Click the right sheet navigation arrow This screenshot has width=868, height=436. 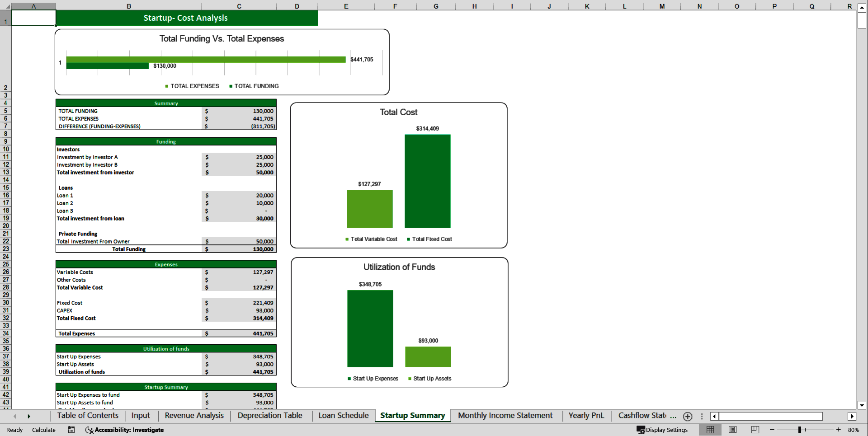click(29, 416)
